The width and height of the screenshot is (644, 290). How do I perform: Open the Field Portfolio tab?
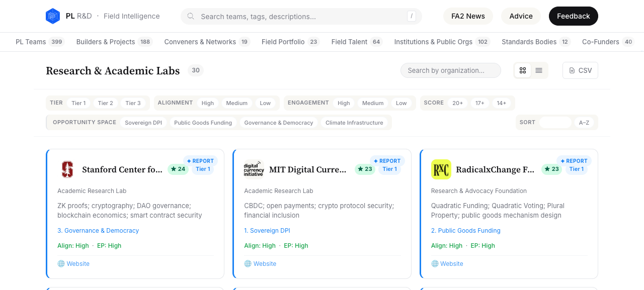click(290, 42)
